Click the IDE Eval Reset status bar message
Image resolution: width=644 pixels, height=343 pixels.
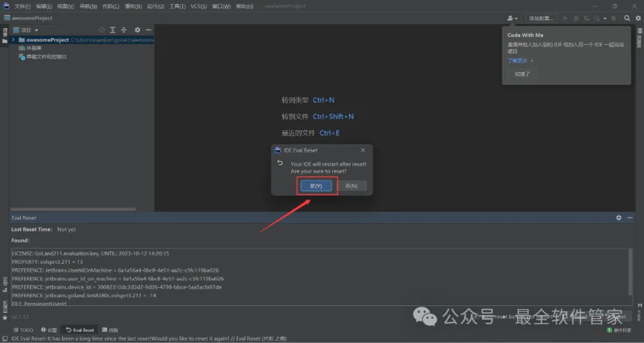[x=148, y=339]
